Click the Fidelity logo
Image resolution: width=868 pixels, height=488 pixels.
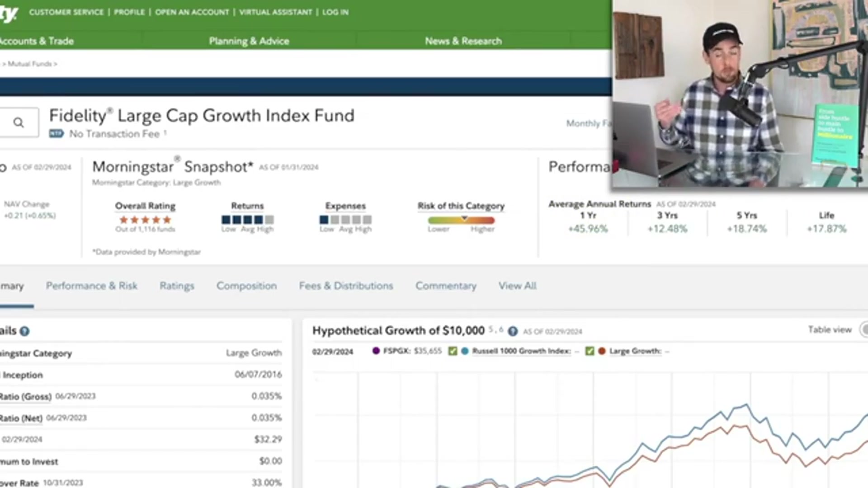point(9,14)
